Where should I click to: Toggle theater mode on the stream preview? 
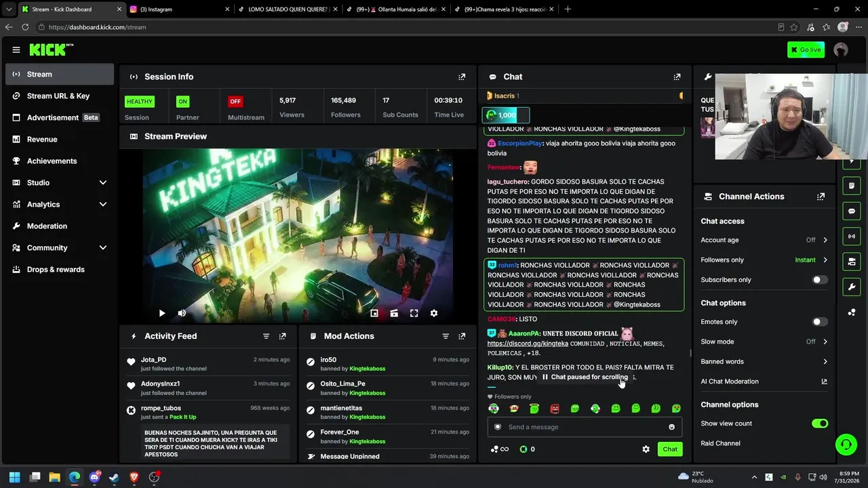(x=394, y=313)
